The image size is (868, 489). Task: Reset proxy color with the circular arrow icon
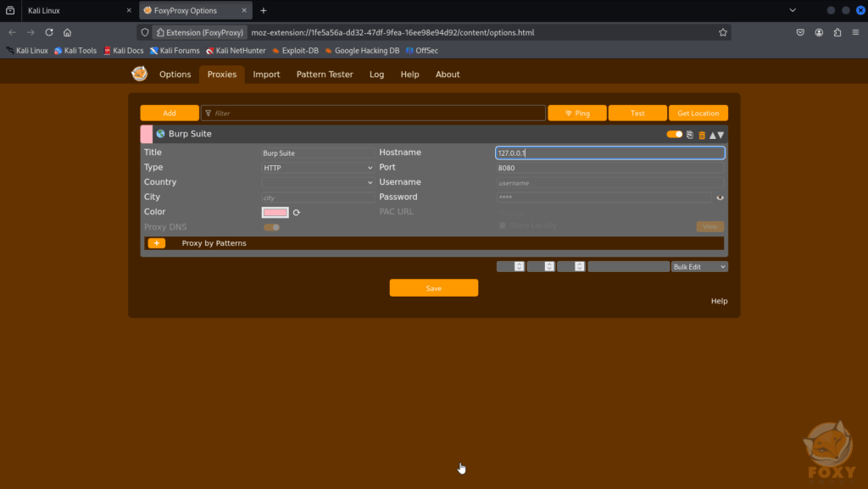(x=297, y=213)
